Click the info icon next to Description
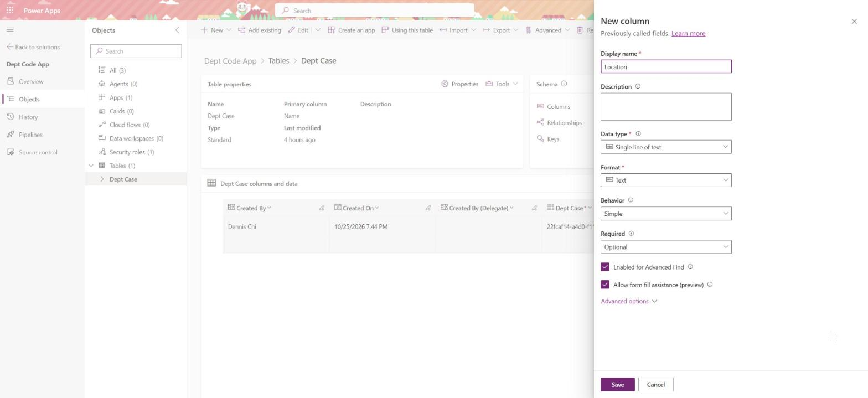The height and width of the screenshot is (398, 868). point(638,86)
